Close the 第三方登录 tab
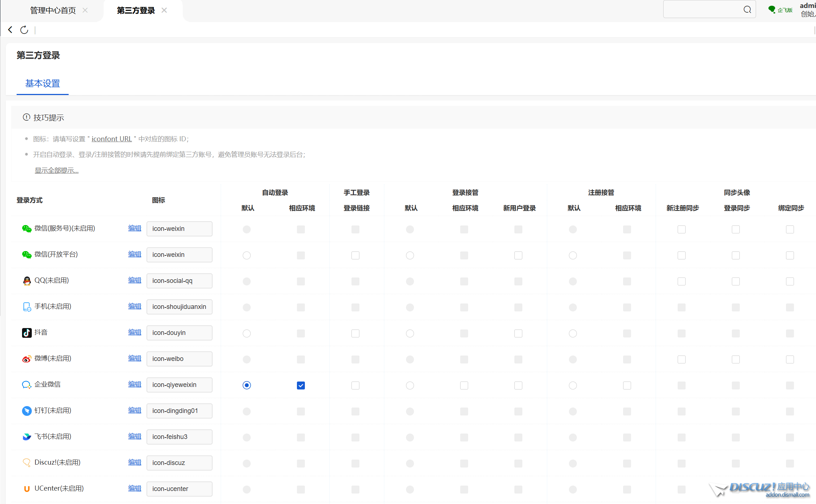816x504 pixels. [x=164, y=10]
